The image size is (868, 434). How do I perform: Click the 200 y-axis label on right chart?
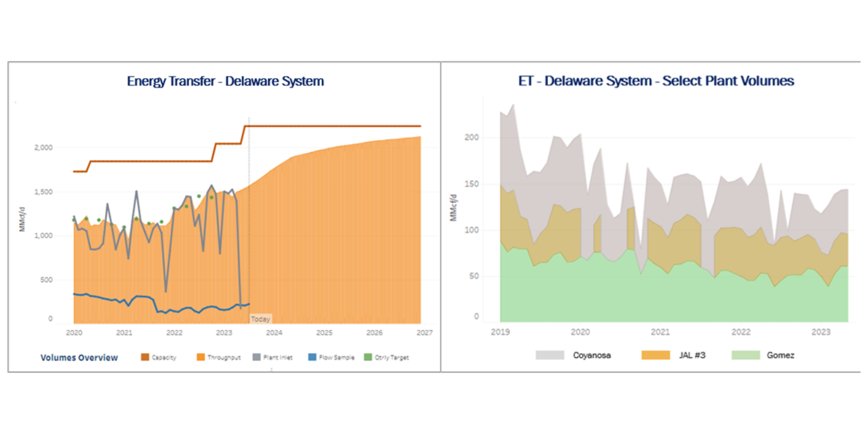472,137
